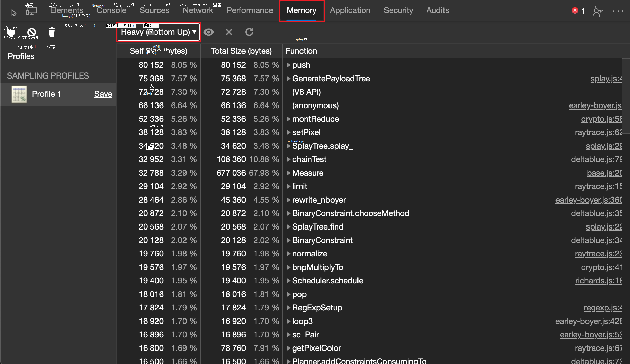Open the raytrace.js link for setPixel

point(598,132)
